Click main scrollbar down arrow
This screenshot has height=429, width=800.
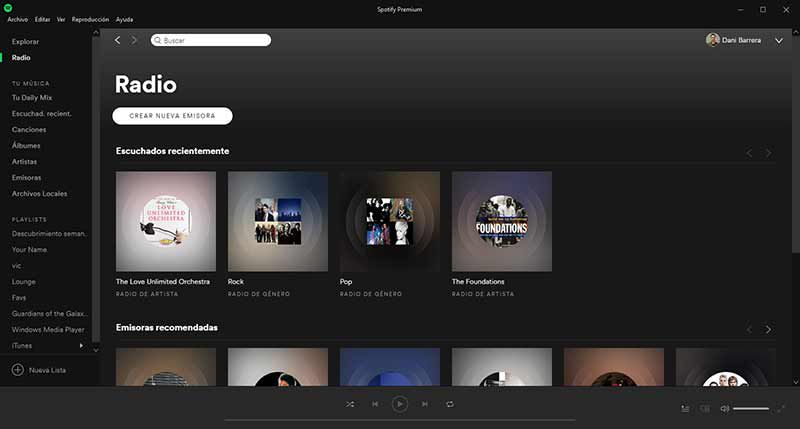795,382
